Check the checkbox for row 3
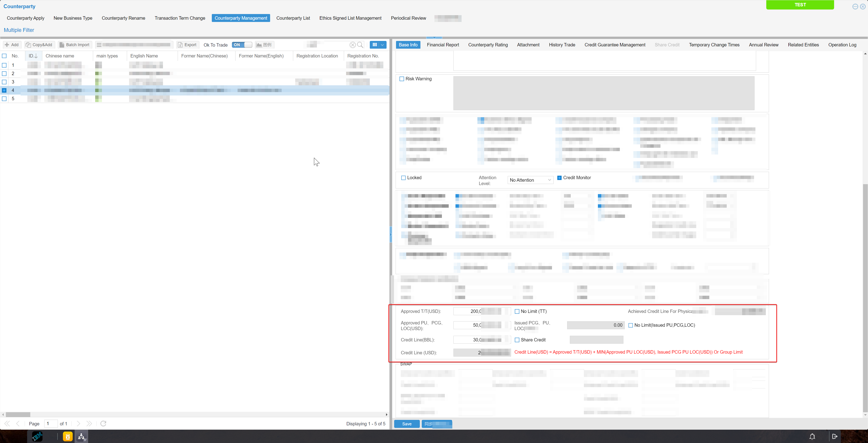 coord(4,82)
